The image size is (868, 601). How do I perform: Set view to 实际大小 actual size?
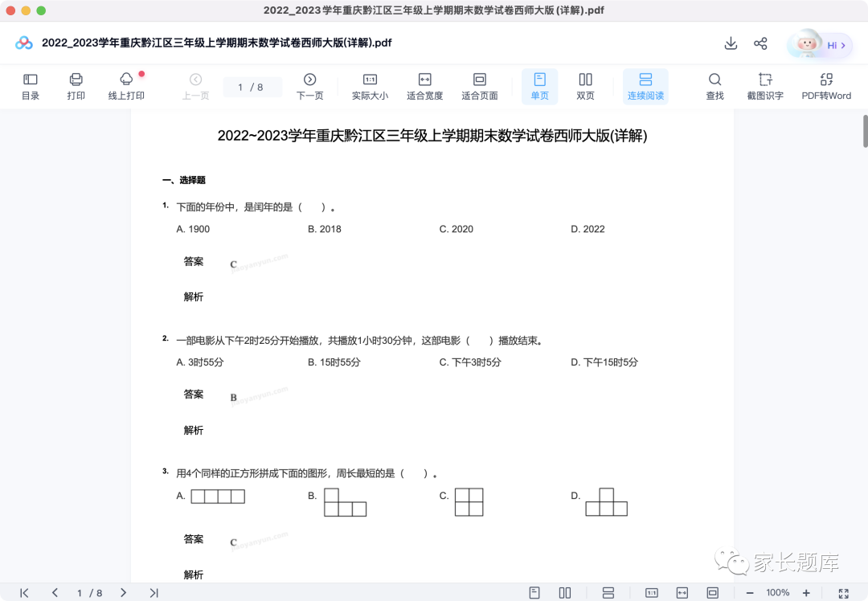click(x=370, y=87)
